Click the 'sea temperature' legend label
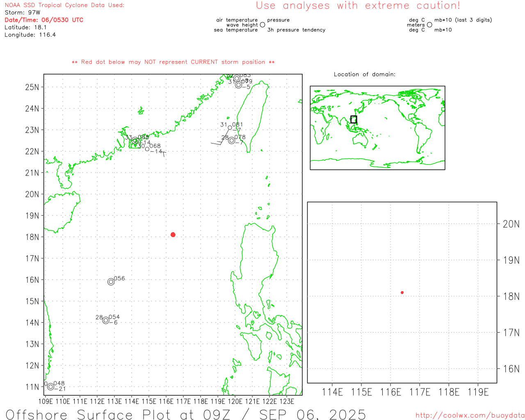 tap(236, 30)
